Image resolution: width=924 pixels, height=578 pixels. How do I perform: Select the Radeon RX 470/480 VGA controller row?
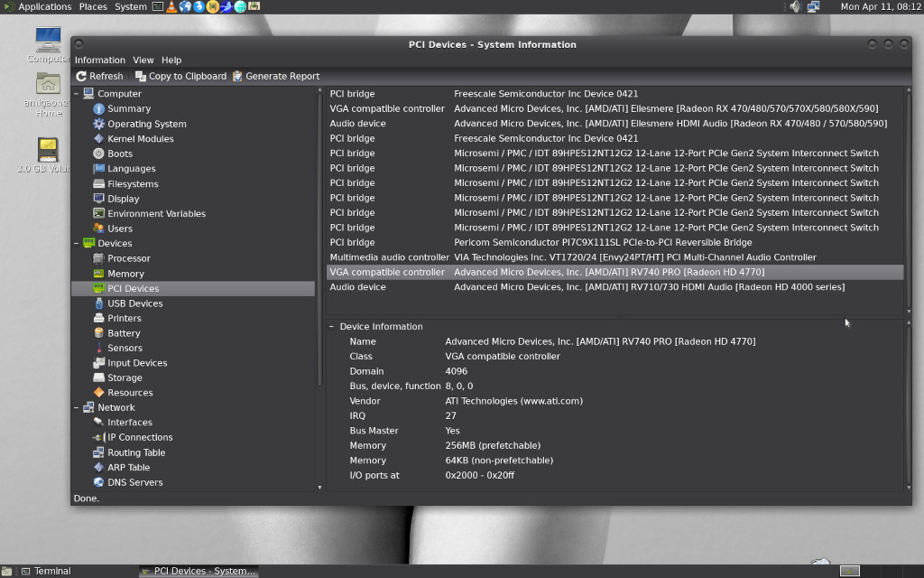(x=614, y=108)
